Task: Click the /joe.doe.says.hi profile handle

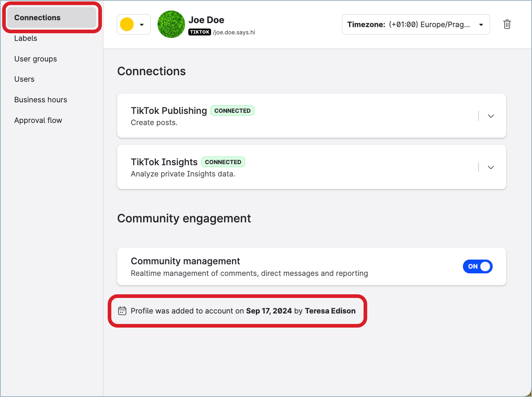Action: click(x=234, y=33)
